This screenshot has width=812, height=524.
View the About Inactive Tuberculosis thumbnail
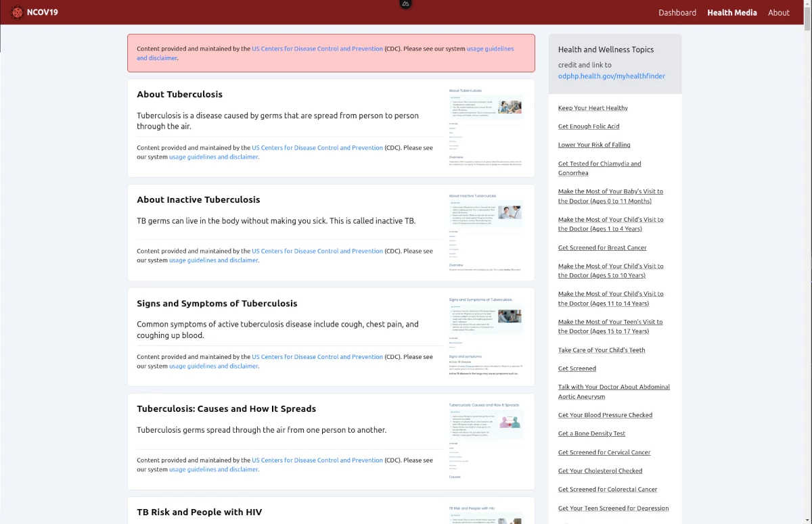coord(486,232)
